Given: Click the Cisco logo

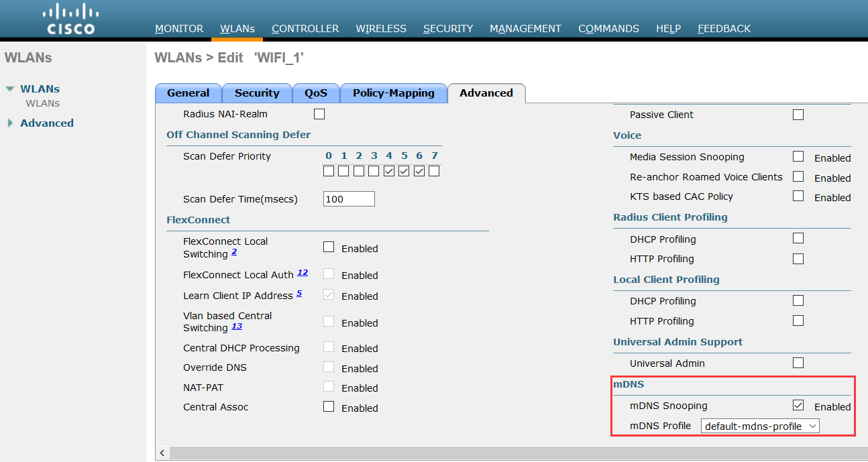Looking at the screenshot, I should click(x=71, y=19).
